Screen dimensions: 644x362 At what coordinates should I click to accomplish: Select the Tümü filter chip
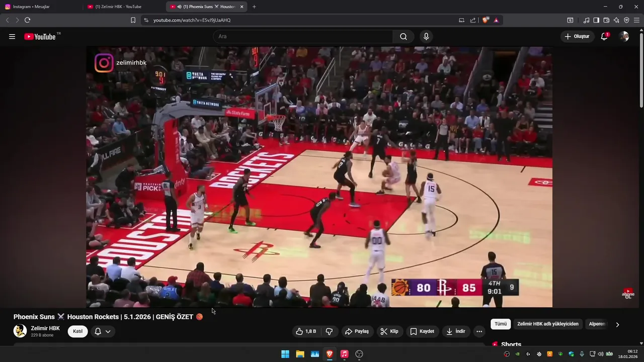501,324
